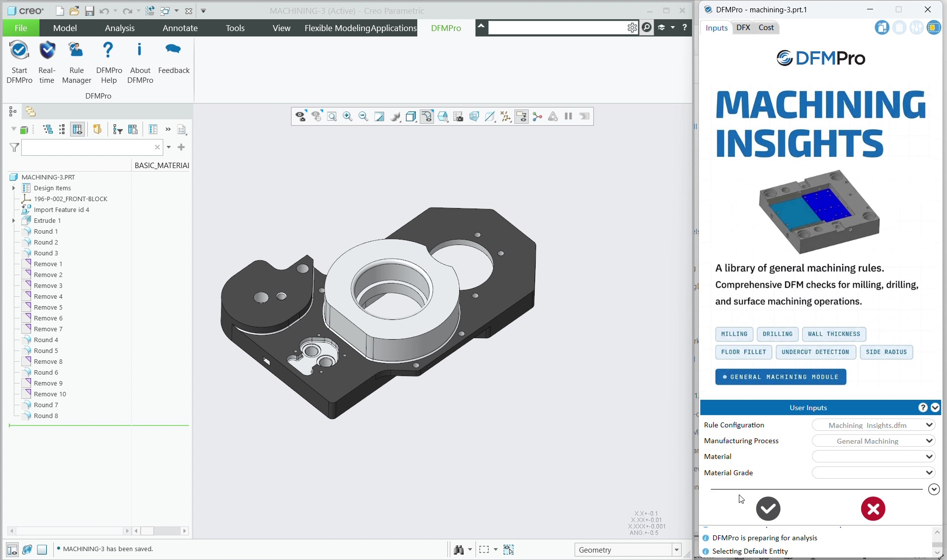
Task: Click the collapse-all tree icon
Action: [x=62, y=129]
